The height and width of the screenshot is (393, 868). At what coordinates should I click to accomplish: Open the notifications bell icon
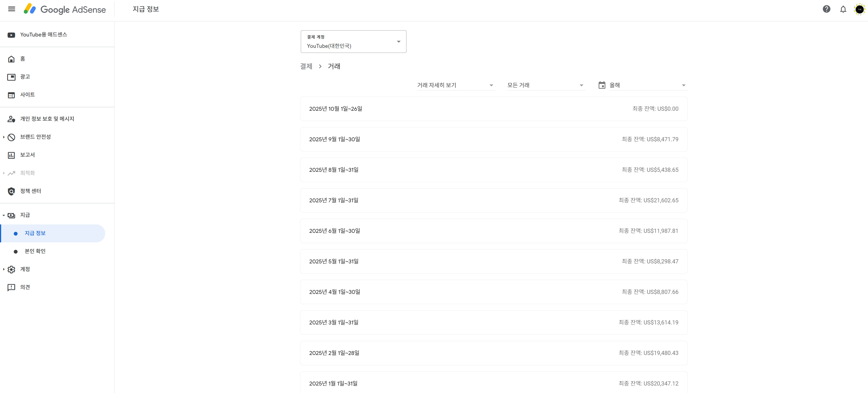click(x=843, y=9)
